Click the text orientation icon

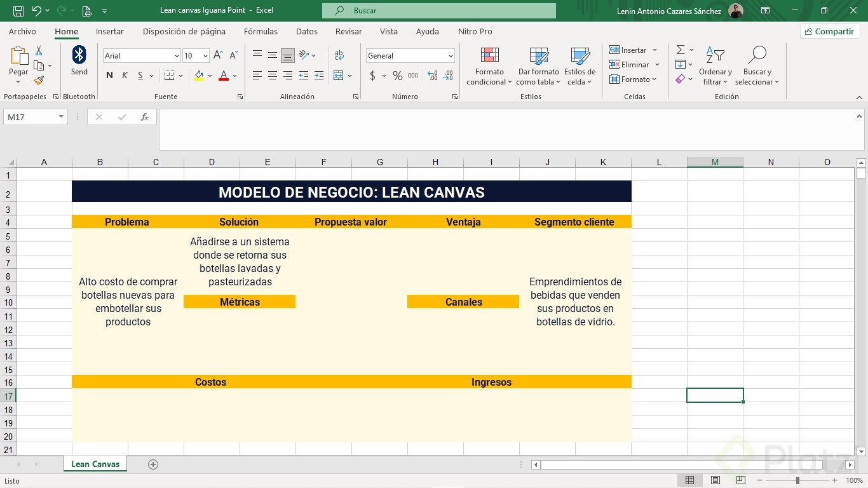[304, 55]
